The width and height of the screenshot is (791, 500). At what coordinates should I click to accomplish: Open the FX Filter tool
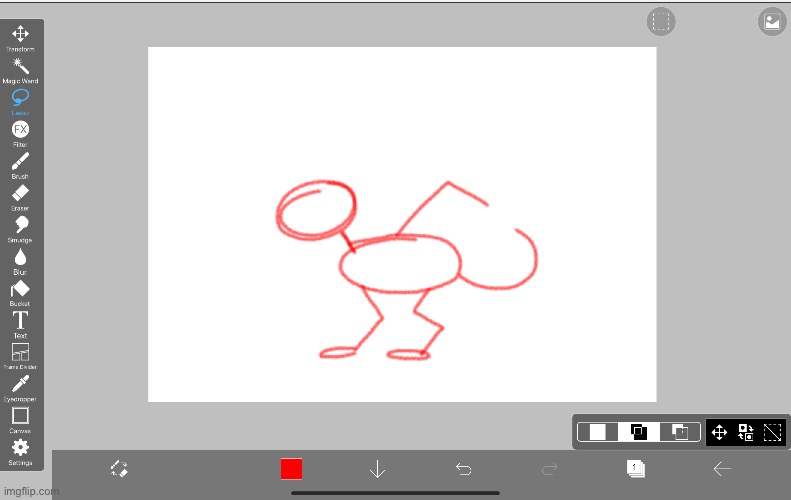click(20, 130)
